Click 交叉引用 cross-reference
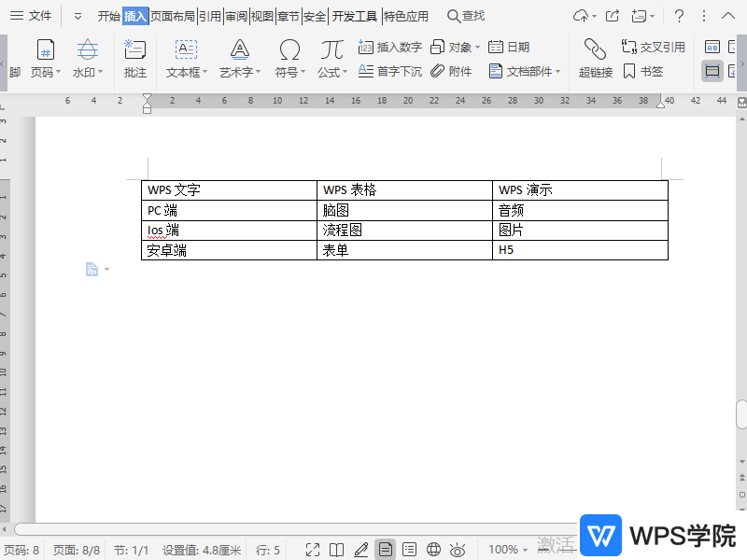The image size is (747, 560). click(653, 48)
